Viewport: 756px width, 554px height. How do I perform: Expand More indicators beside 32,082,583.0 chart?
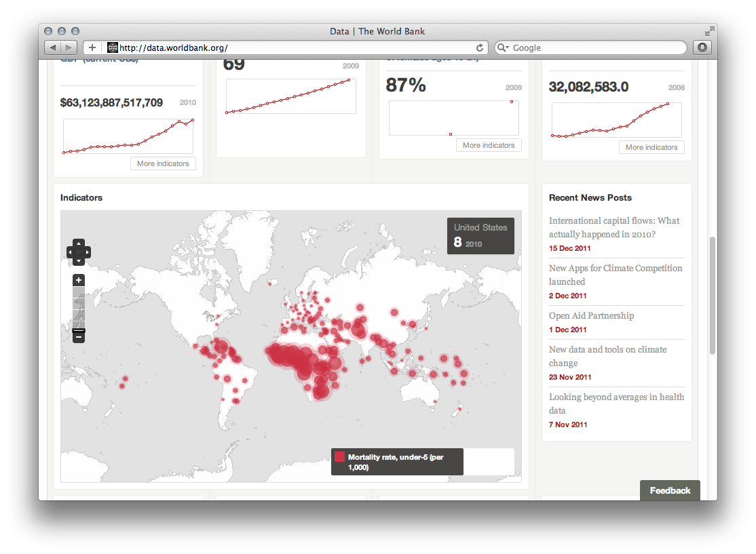(x=651, y=147)
